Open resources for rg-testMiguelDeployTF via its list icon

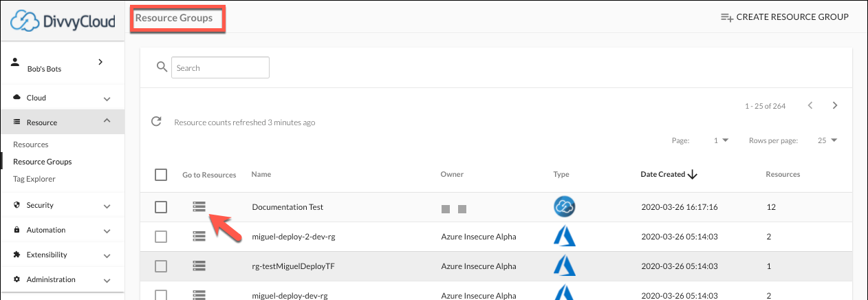tap(199, 266)
